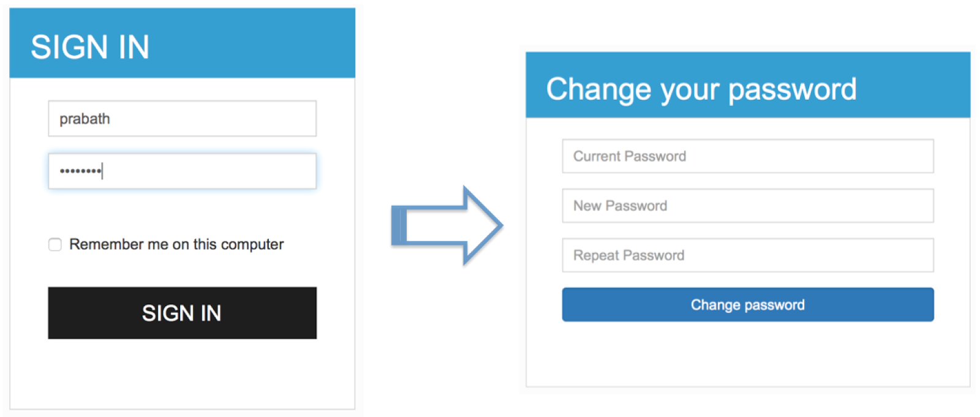The width and height of the screenshot is (980, 417).
Task: Place cursor in the password dots field
Action: click(x=181, y=171)
